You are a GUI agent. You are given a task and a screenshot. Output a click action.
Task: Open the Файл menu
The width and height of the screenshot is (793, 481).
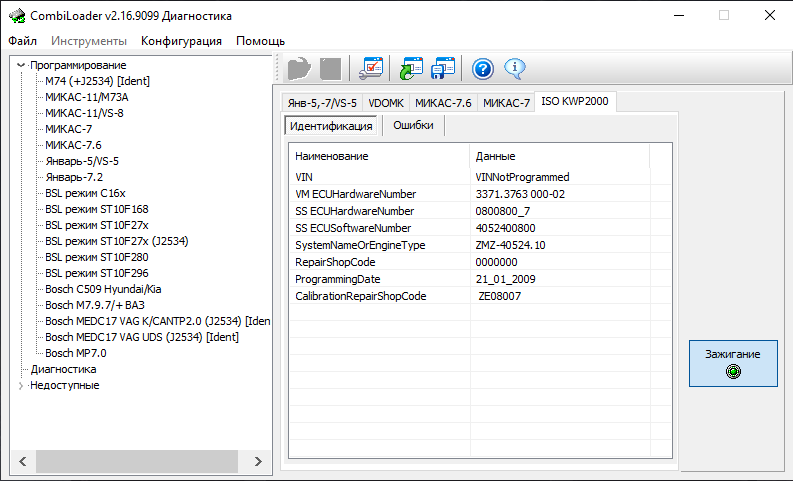click(x=22, y=41)
